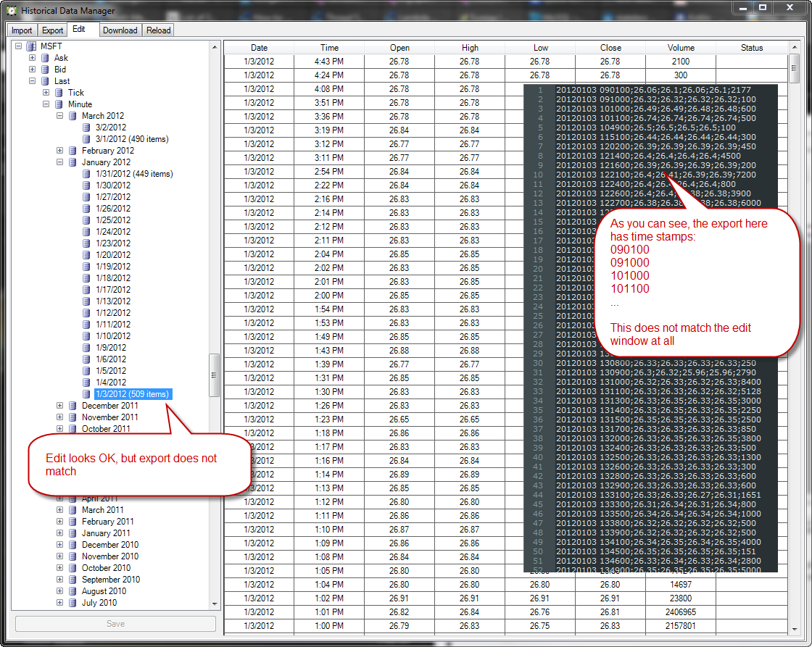The image size is (812, 647).
Task: Click the Tick node database icon
Action: tap(59, 93)
